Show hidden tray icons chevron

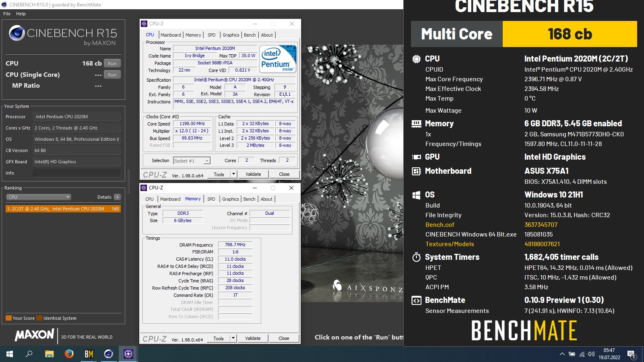tap(562, 354)
